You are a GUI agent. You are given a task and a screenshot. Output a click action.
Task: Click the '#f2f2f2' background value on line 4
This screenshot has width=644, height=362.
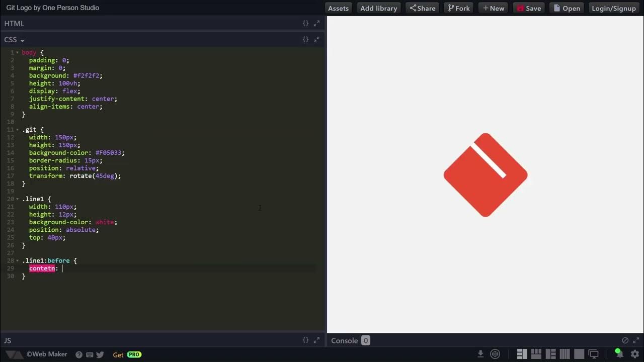pos(86,75)
